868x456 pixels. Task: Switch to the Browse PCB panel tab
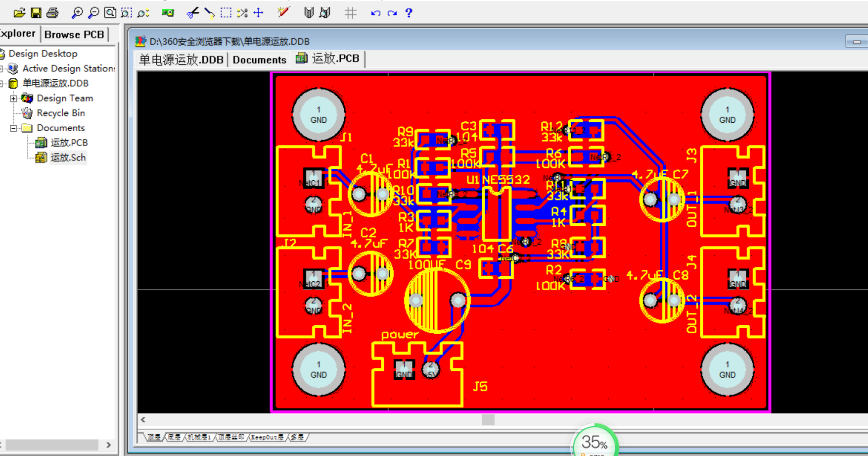tap(74, 34)
